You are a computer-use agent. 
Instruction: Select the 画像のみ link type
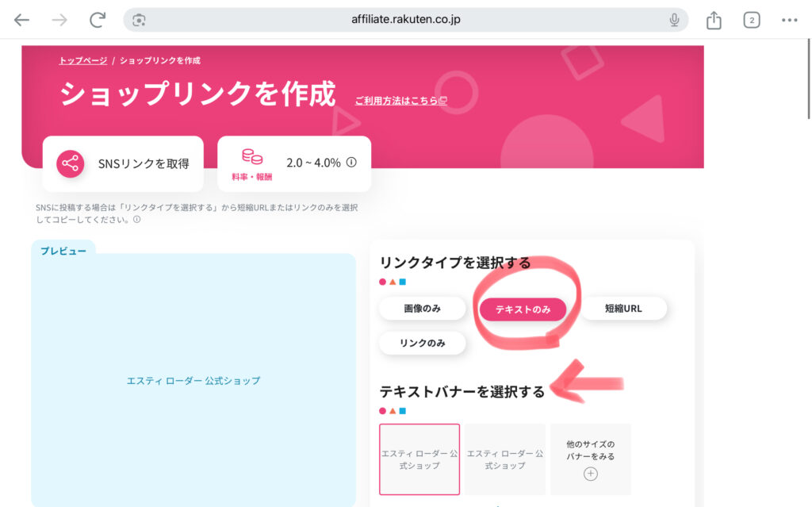pyautogui.click(x=422, y=309)
